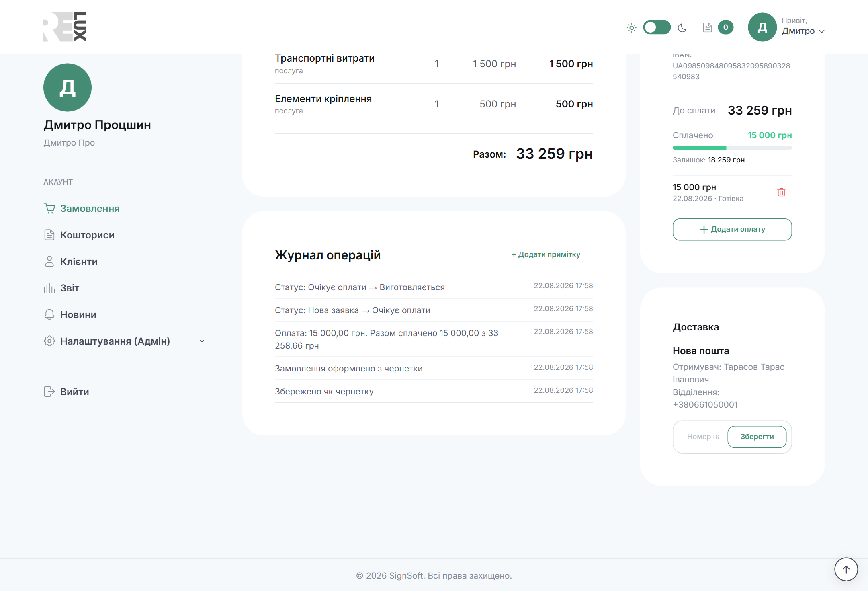Open Замовлення orders menu item
868x591 pixels.
coord(90,208)
